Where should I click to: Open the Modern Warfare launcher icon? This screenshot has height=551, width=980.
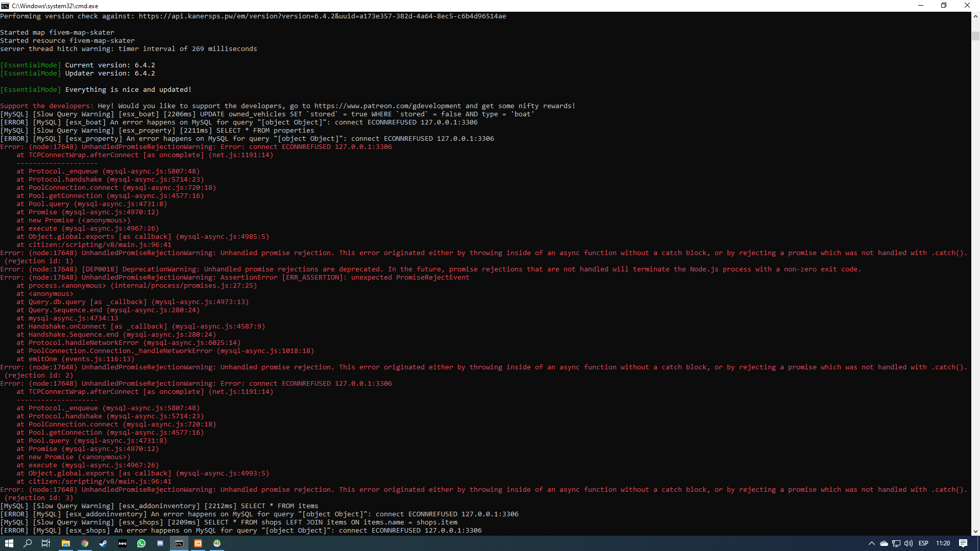[122, 543]
